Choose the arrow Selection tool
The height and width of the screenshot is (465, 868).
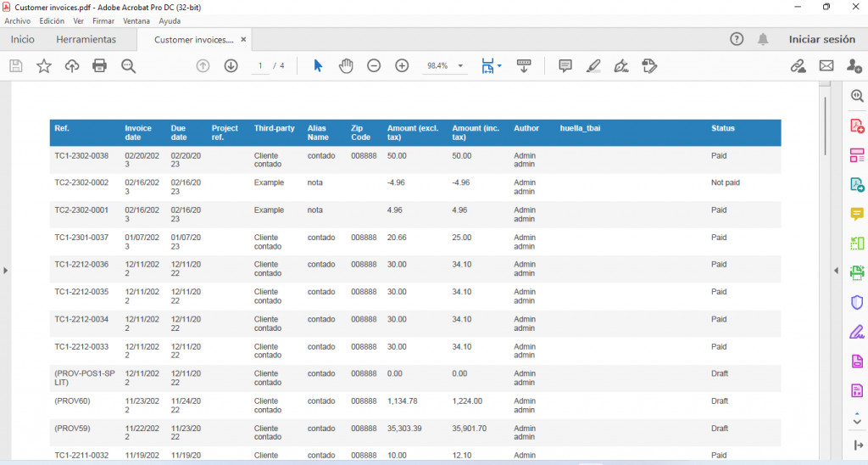click(x=318, y=66)
